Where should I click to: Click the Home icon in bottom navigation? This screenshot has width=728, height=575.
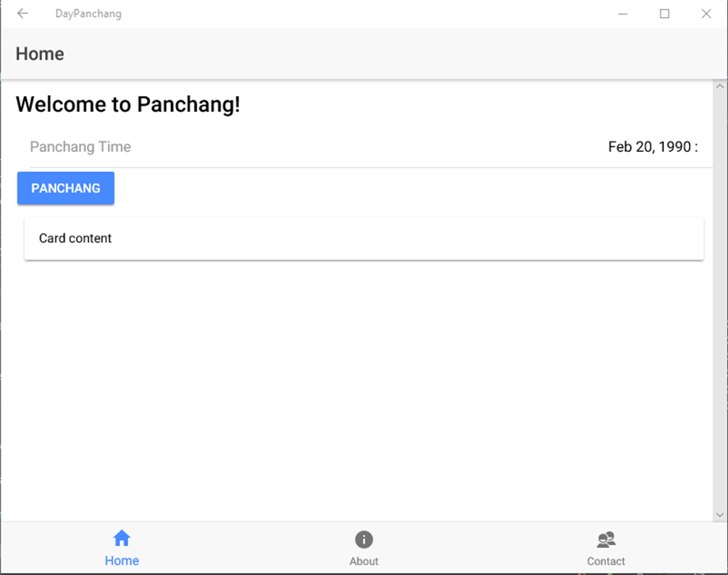pyautogui.click(x=122, y=539)
